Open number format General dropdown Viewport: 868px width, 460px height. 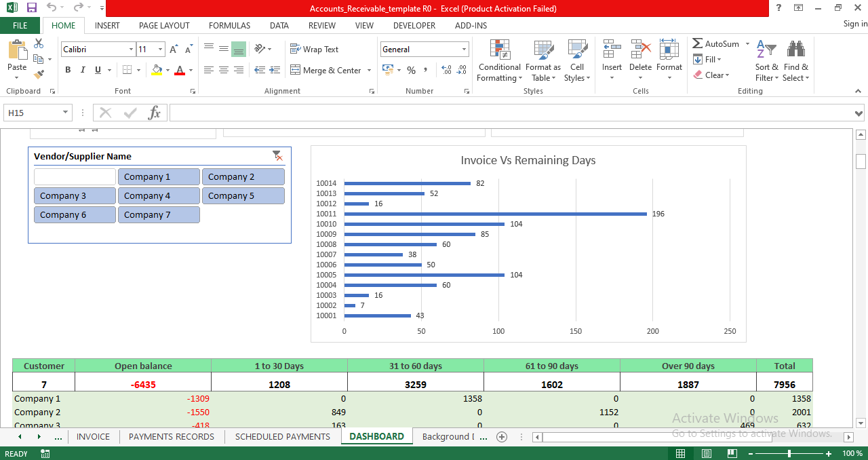click(465, 50)
